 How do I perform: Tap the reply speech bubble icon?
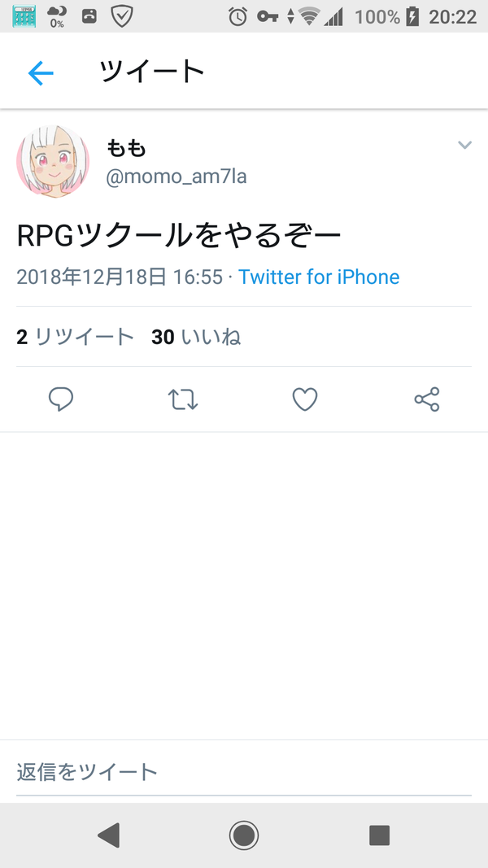point(61,399)
